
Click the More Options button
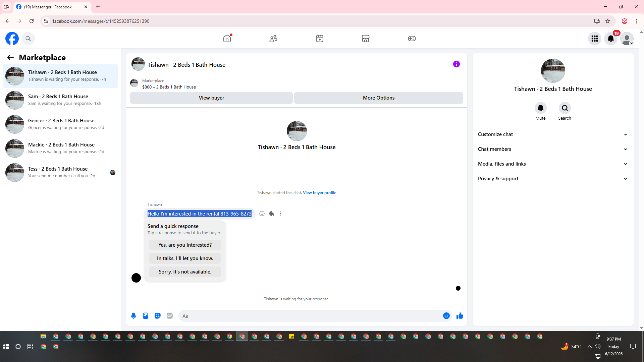pyautogui.click(x=379, y=98)
